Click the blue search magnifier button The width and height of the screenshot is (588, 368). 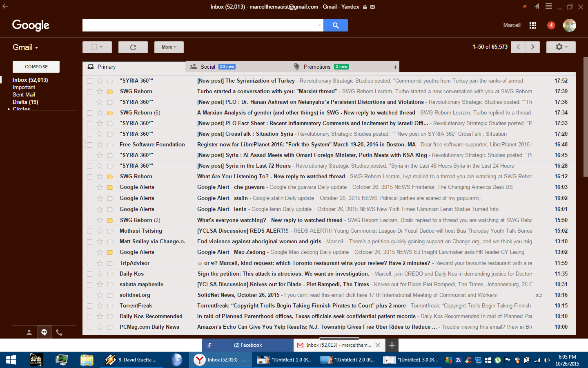point(336,25)
